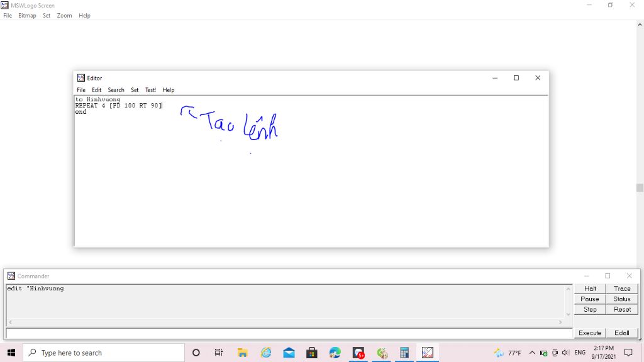Click the 'edit "Hinhvuong' history line
This screenshot has width=644, height=362.
(x=35, y=288)
